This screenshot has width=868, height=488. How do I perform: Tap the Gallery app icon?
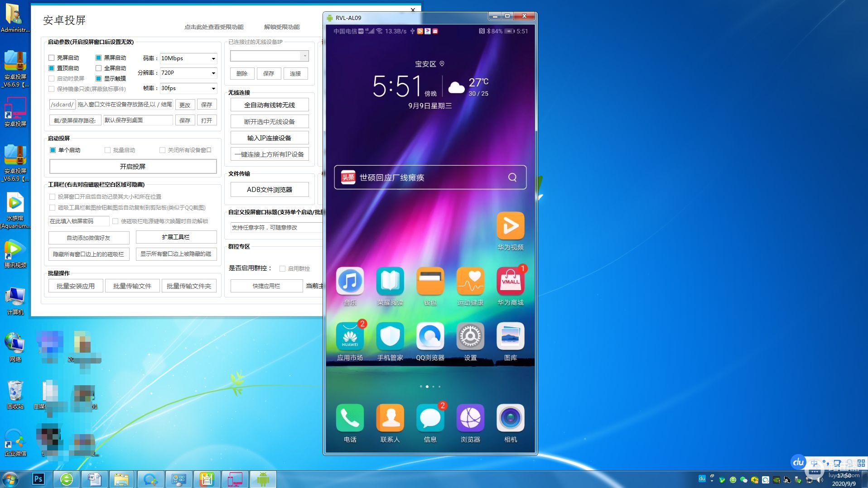pyautogui.click(x=510, y=336)
